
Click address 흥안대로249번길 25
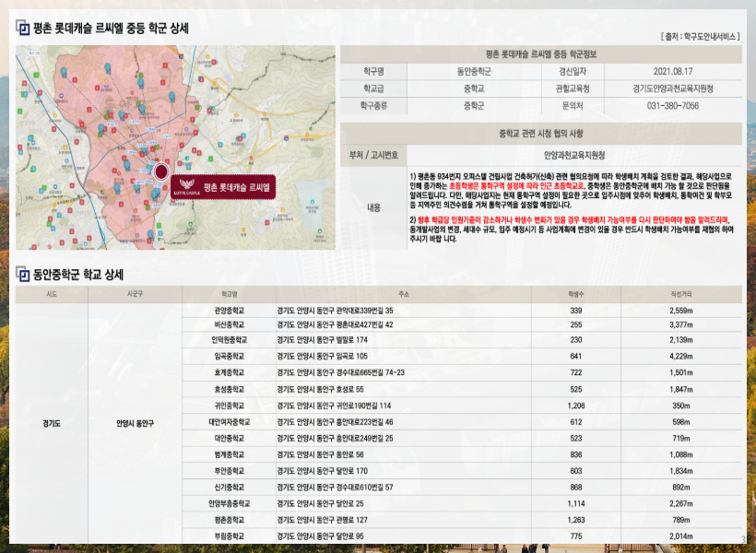364,439
